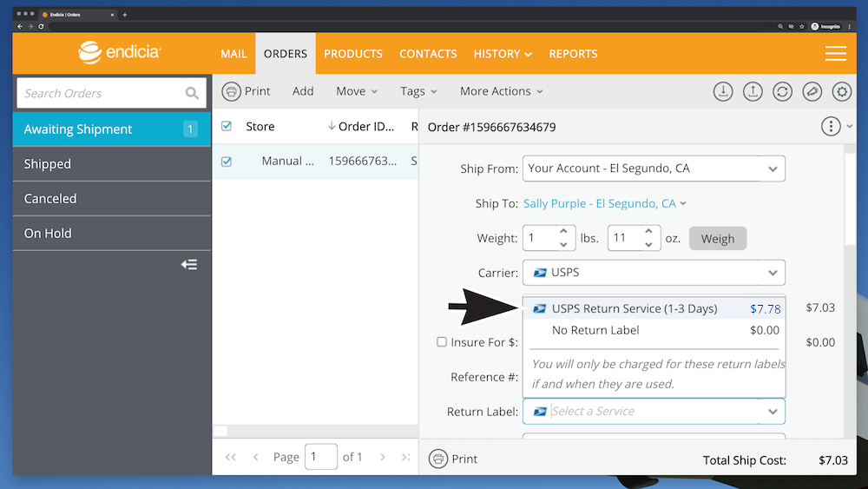868x489 pixels.
Task: Click the Endicia logo
Action: point(119,52)
